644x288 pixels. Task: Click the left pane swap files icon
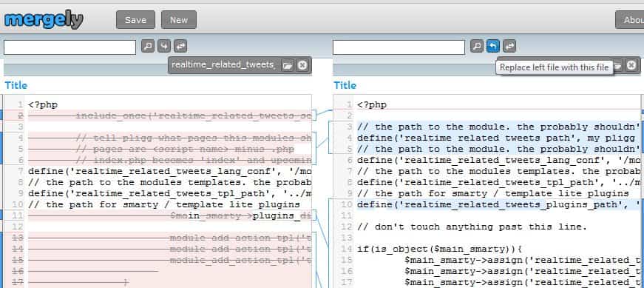[x=180, y=46]
